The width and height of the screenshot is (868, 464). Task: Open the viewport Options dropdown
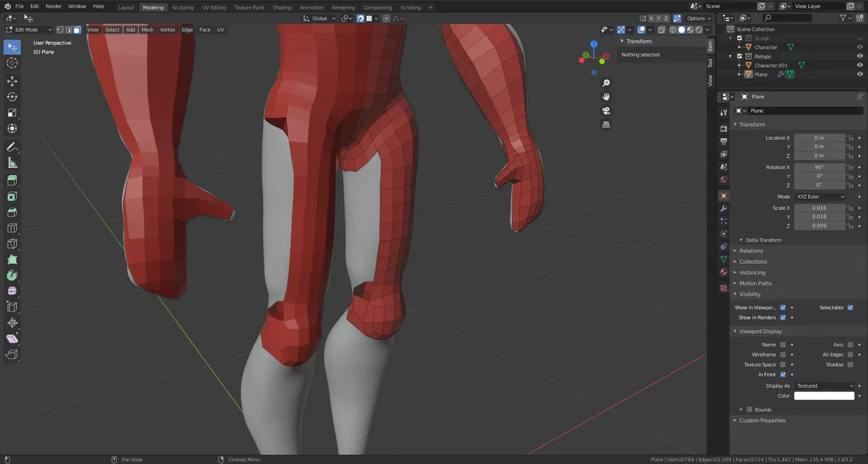pos(698,18)
